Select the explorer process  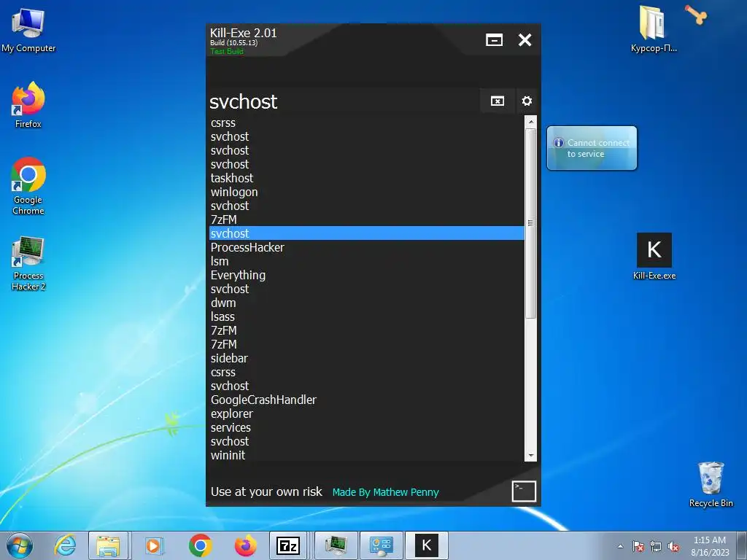(366, 413)
